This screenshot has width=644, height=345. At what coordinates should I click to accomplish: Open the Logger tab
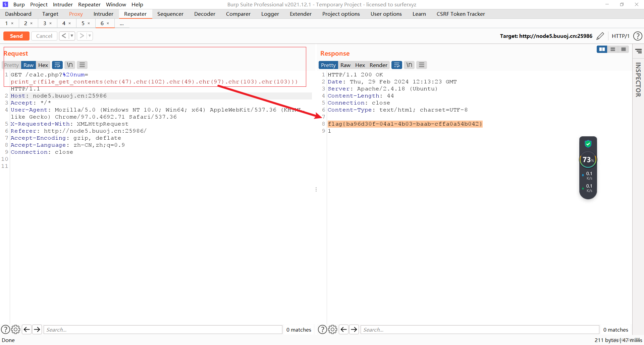[x=270, y=14]
